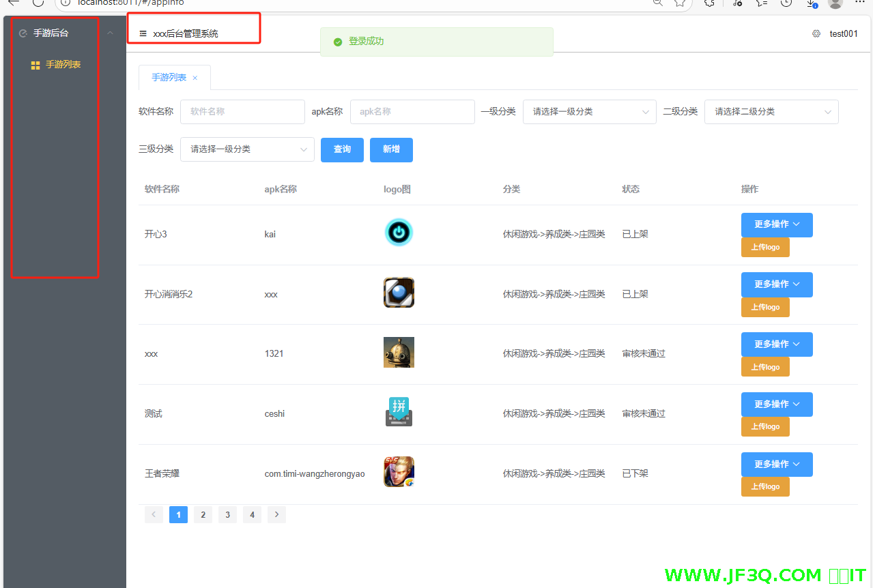Click the hamburger menu collapse icon
Viewport: 873px width, 588px height.
(143, 33)
